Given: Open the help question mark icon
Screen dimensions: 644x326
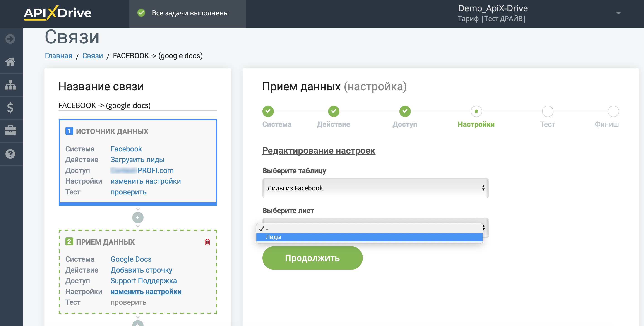Looking at the screenshot, I should (x=10, y=154).
